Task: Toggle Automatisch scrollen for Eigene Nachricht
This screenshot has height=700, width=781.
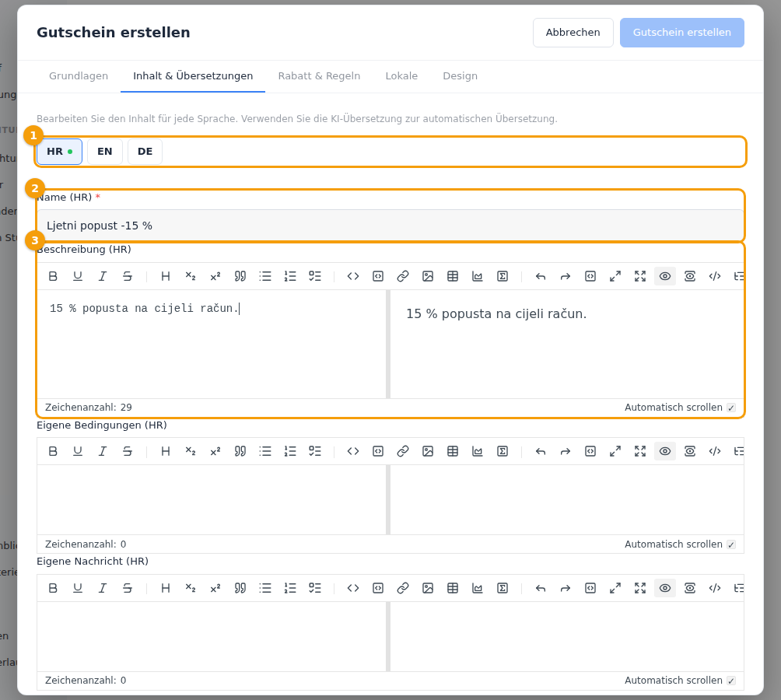Action: pyautogui.click(x=731, y=681)
